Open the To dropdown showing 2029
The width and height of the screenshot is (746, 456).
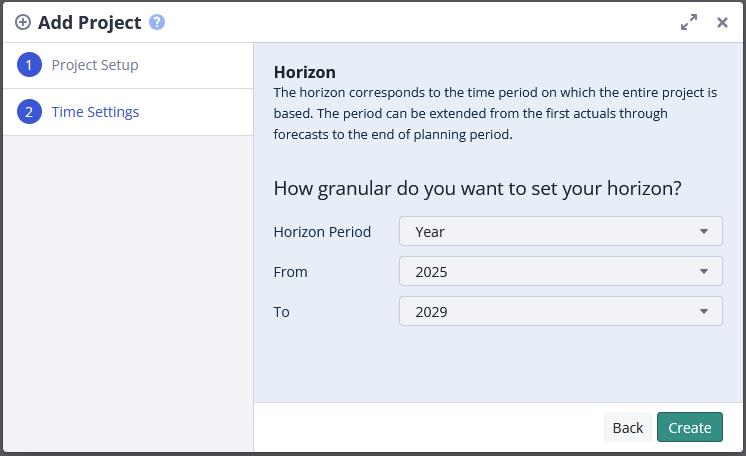550,311
